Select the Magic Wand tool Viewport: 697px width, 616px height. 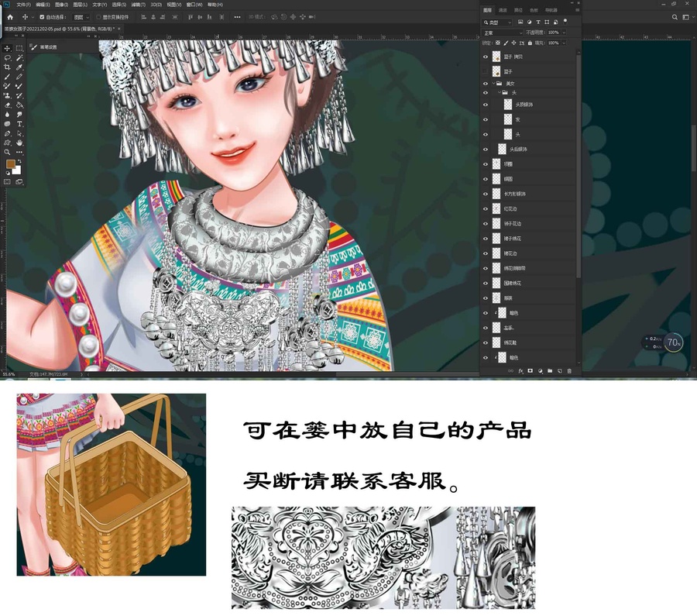19,58
